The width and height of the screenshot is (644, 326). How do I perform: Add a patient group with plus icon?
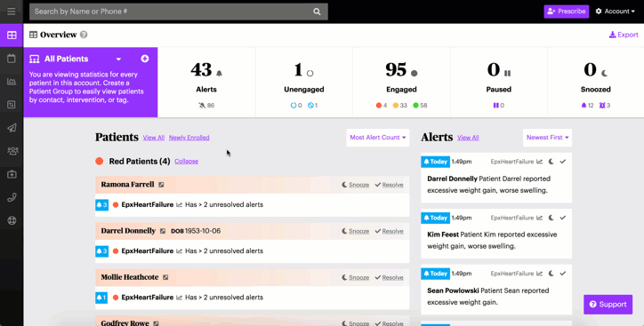point(145,59)
